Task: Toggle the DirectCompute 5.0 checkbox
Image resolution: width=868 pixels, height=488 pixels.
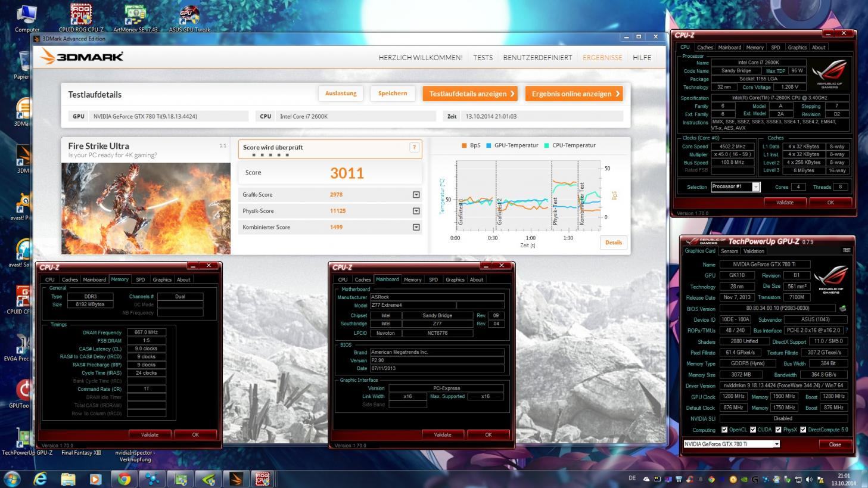Action: click(803, 430)
